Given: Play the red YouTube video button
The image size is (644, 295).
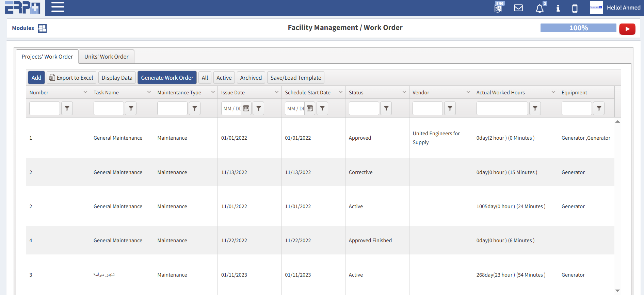Looking at the screenshot, I should tap(627, 29).
